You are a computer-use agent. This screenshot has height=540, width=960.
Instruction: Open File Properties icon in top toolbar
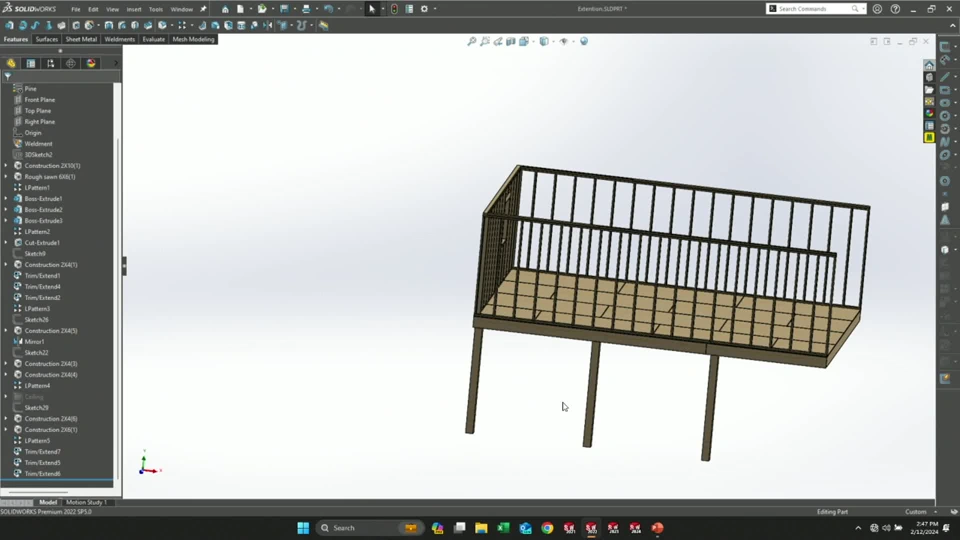(x=409, y=9)
